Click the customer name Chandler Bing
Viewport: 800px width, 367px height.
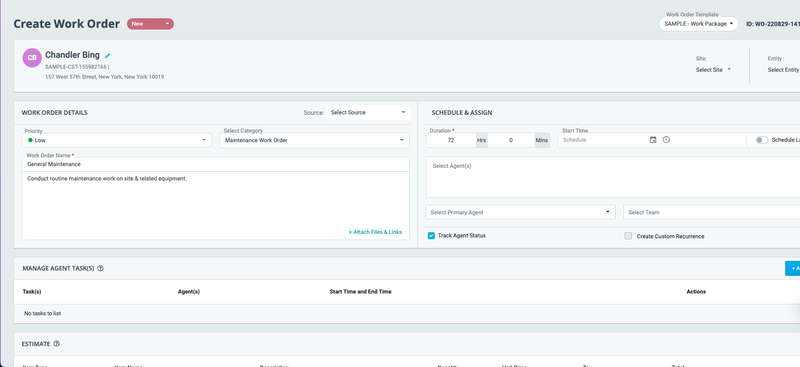pyautogui.click(x=72, y=55)
